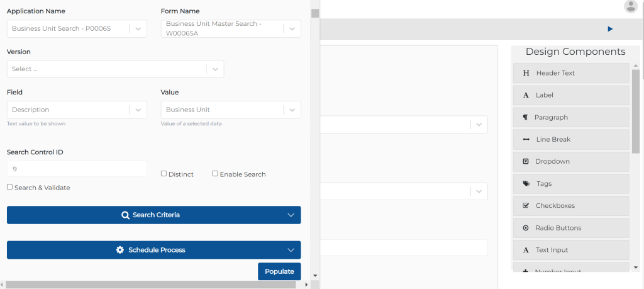Expand the Schedule Process section
The height and width of the screenshot is (289, 644).
tap(153, 250)
